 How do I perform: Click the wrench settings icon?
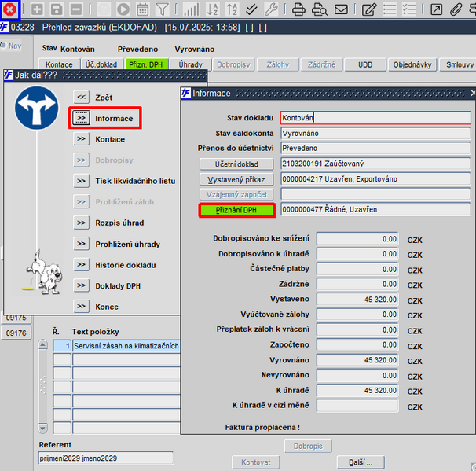(271, 9)
